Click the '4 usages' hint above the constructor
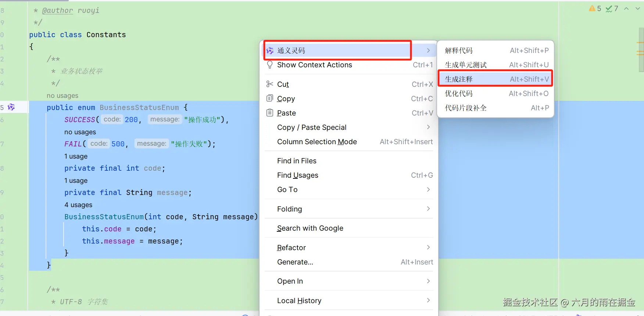The image size is (644, 316). pyautogui.click(x=78, y=205)
